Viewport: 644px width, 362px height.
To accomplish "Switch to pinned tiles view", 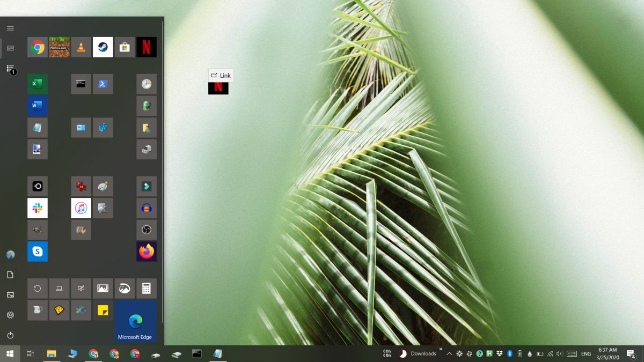I will pos(10,48).
